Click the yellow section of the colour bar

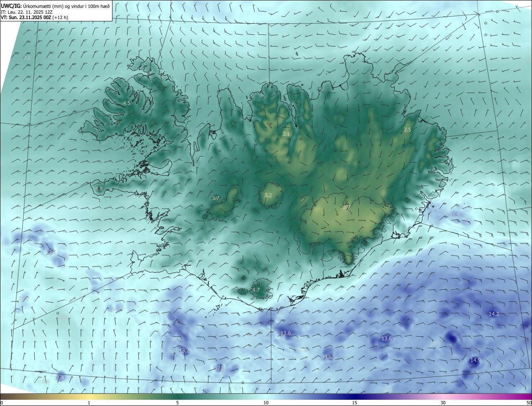(x=89, y=396)
